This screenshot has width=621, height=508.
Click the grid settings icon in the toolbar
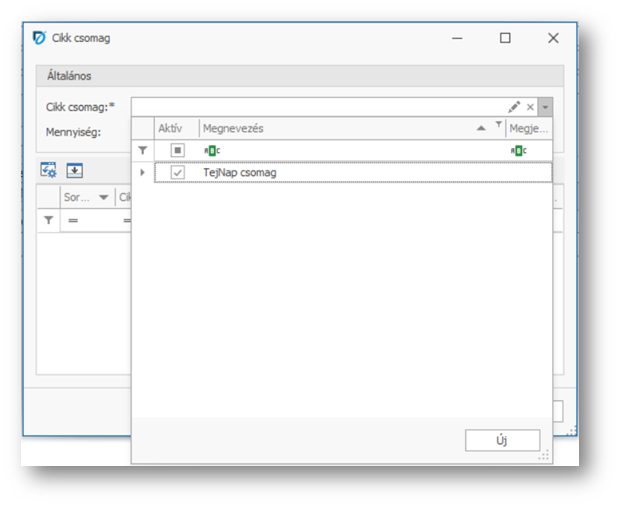point(48,170)
